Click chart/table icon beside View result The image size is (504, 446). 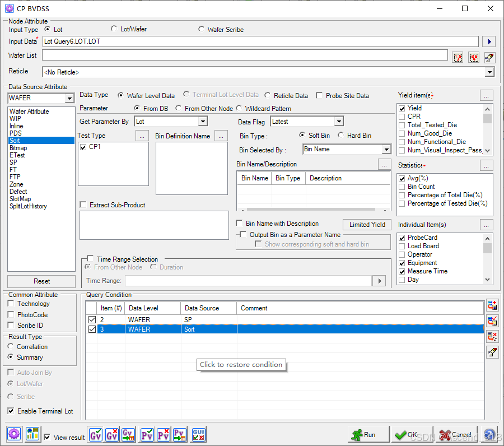32,434
